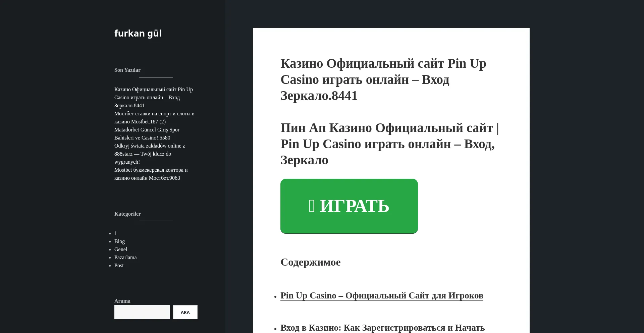Open Pin Up Casino – Официальный Сайт contents link

point(382,296)
